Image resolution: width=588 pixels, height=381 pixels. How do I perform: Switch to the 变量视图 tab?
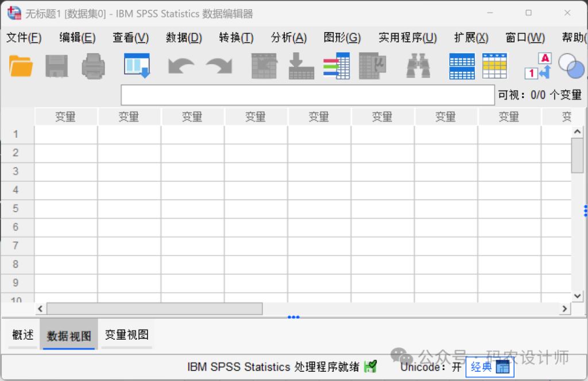click(x=126, y=335)
